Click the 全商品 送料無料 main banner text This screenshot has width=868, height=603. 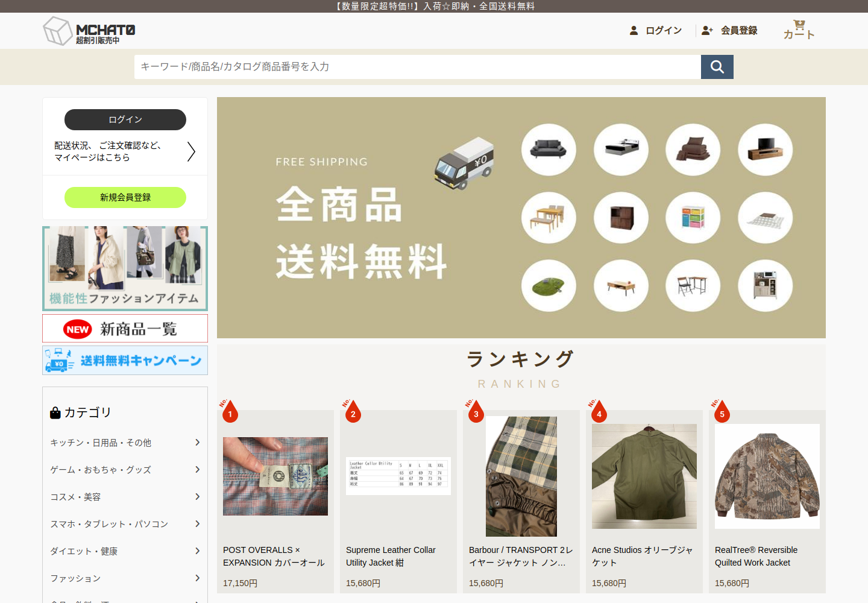[x=362, y=233]
